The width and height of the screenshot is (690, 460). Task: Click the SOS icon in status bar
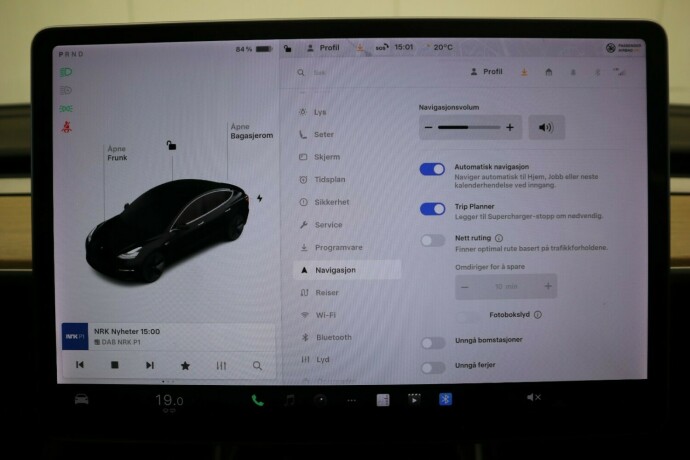pos(382,48)
